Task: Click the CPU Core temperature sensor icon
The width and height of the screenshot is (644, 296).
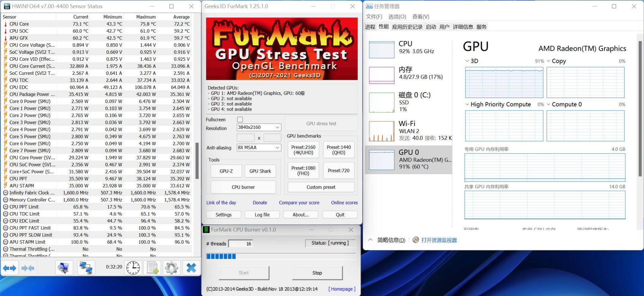Action: point(5,24)
